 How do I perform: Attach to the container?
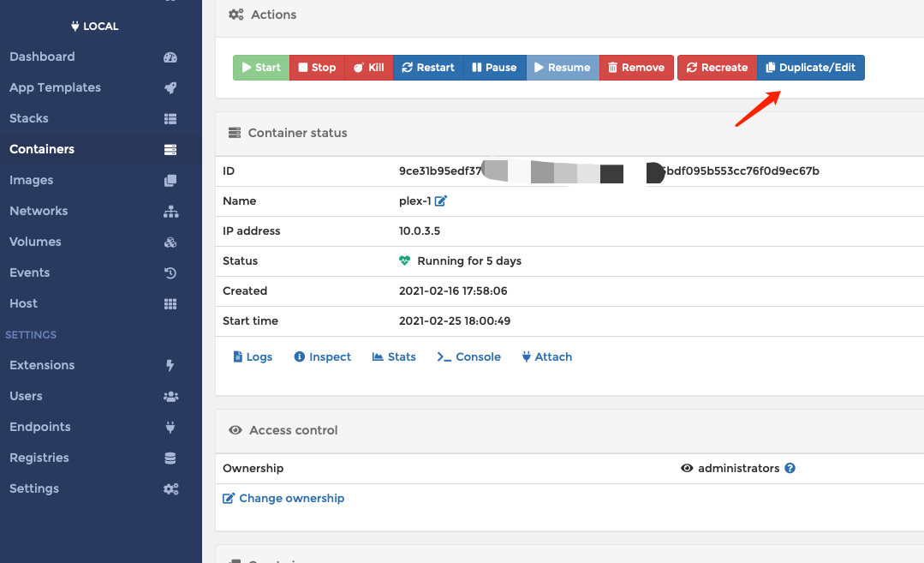click(547, 356)
